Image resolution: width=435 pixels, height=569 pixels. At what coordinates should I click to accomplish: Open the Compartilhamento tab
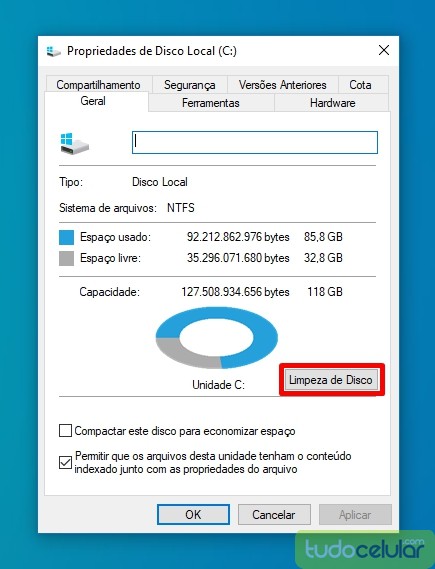point(98,85)
